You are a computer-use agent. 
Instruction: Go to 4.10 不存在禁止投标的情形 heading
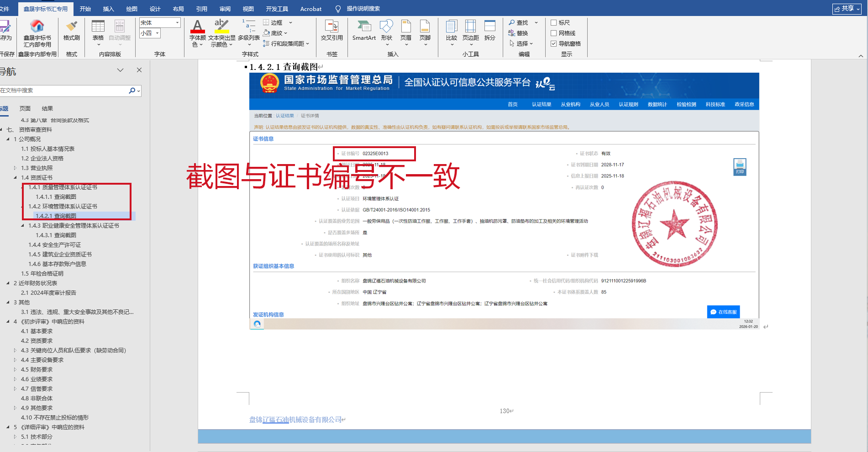click(55, 417)
